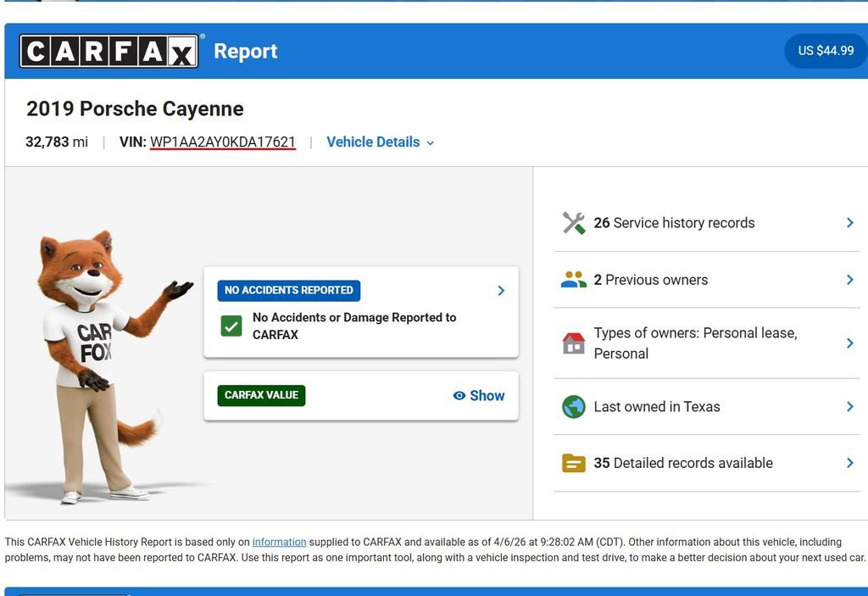
Task: Click the folder icon for detailed records
Action: [x=573, y=463]
